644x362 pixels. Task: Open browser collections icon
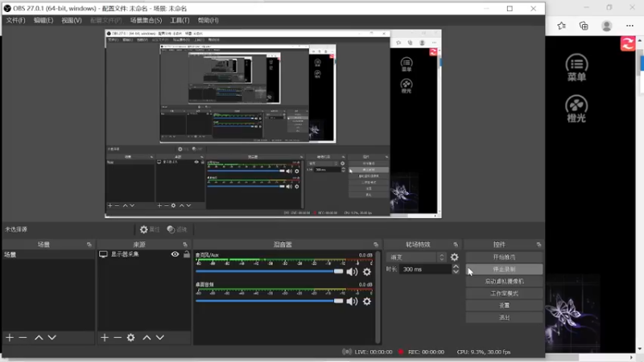584,26
